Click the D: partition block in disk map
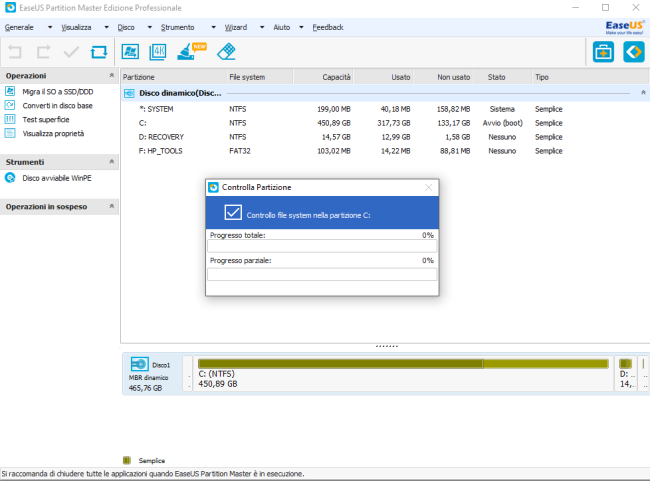 tap(626, 373)
